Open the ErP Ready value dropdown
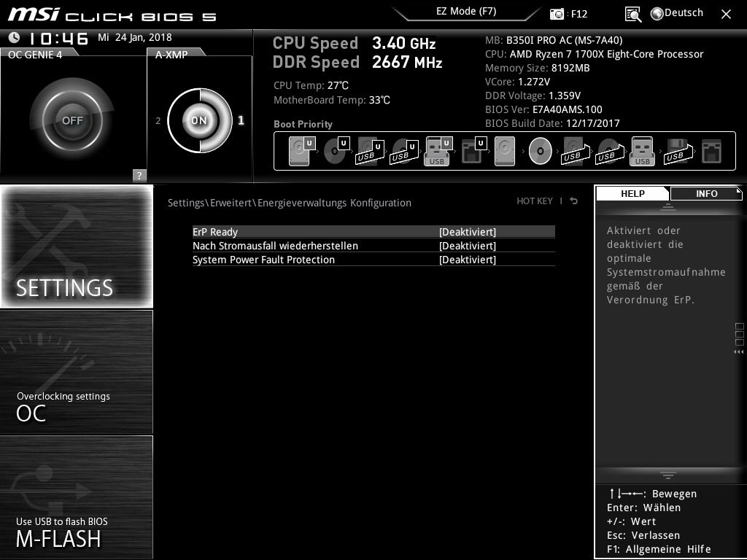 pos(468,232)
